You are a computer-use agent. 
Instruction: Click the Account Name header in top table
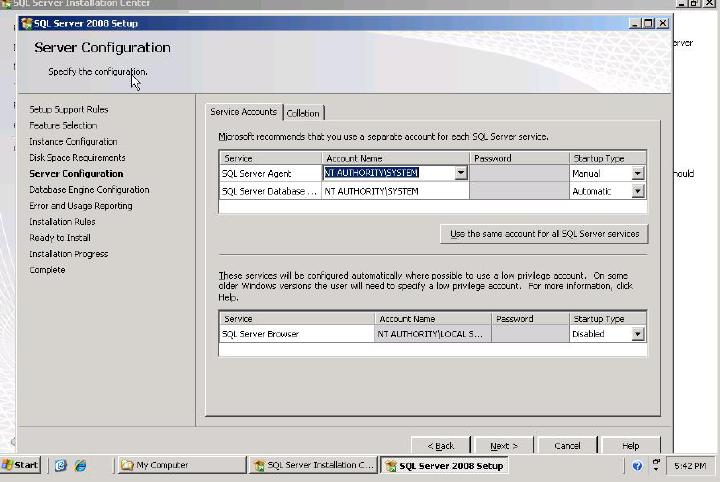pos(395,158)
